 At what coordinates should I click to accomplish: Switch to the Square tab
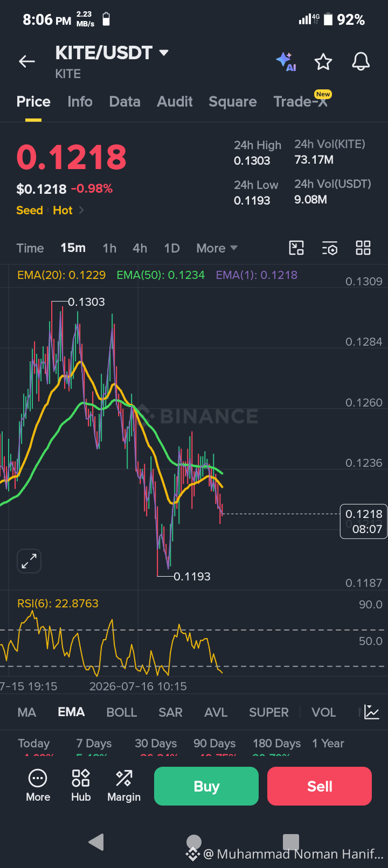coord(233,102)
